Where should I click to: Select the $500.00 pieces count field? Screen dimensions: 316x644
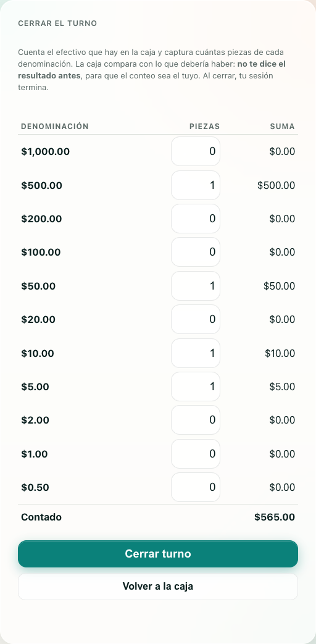(x=196, y=185)
